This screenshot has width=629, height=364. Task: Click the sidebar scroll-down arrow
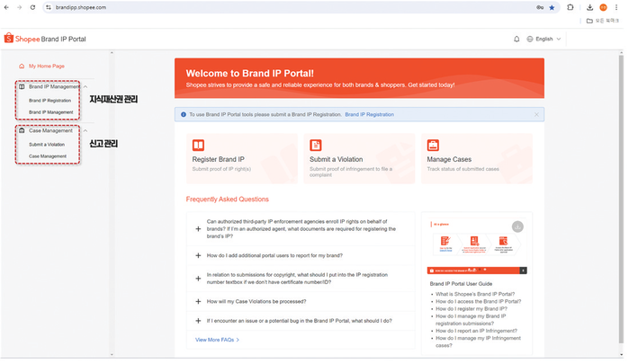click(112, 354)
